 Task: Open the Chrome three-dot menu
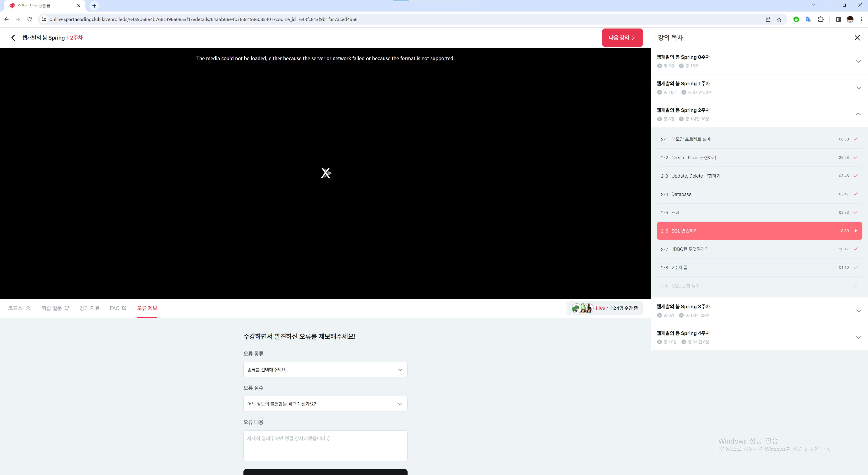862,19
